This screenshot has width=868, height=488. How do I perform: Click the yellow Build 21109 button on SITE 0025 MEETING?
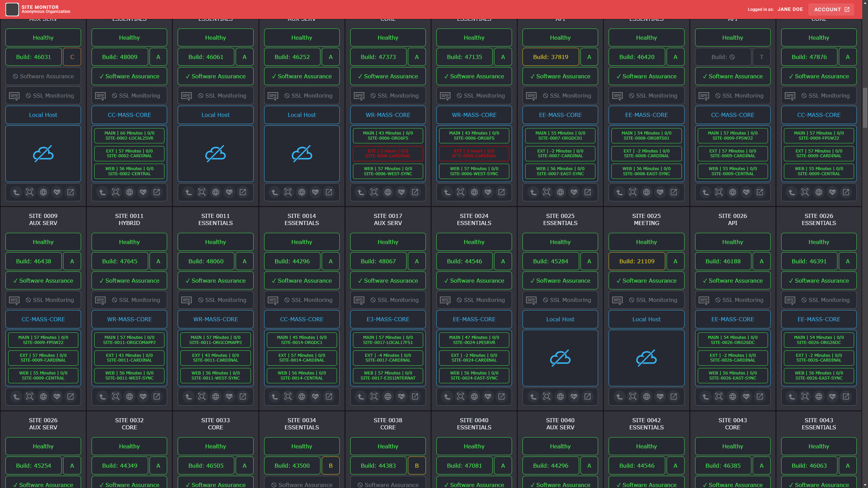click(636, 261)
